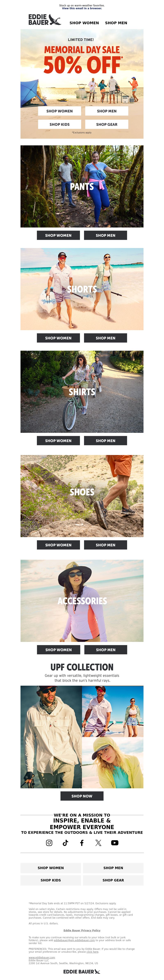Click the unsubscribe 'click here' link
164x980 pixels.
point(92,951)
